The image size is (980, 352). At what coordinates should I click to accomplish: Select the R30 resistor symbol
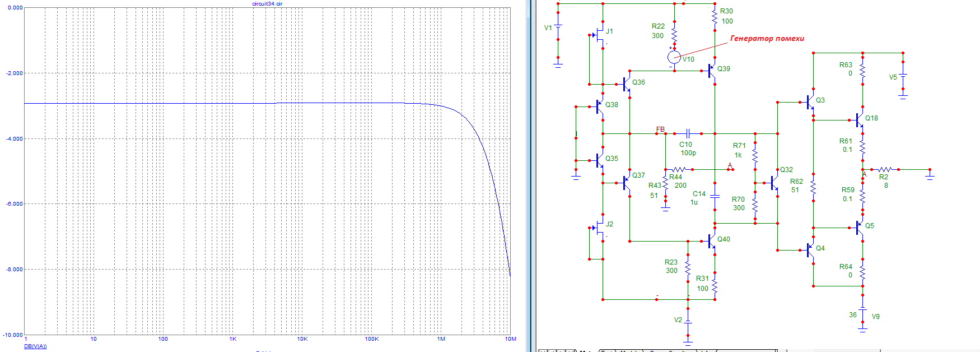(715, 17)
